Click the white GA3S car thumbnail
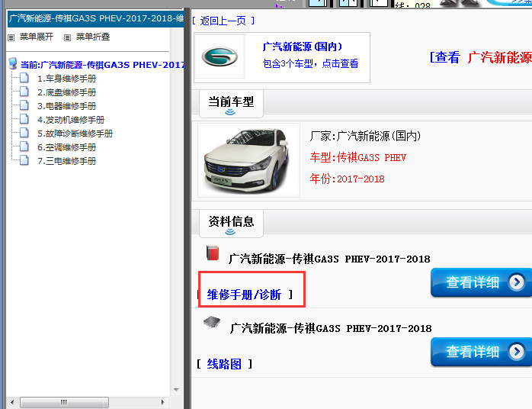The image size is (532, 409). coord(248,160)
